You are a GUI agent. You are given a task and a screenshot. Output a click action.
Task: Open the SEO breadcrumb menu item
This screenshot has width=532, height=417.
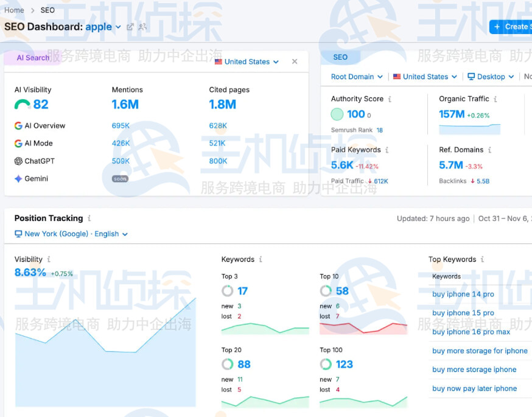click(47, 10)
